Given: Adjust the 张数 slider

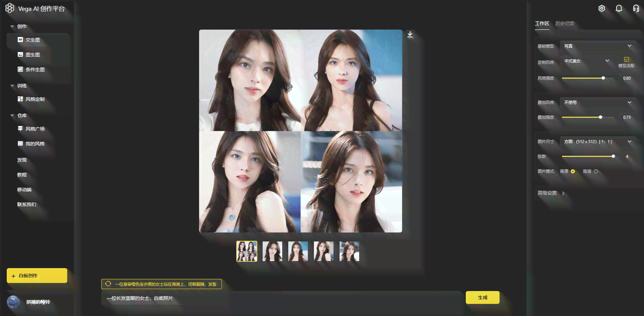Looking at the screenshot, I should point(588,156).
